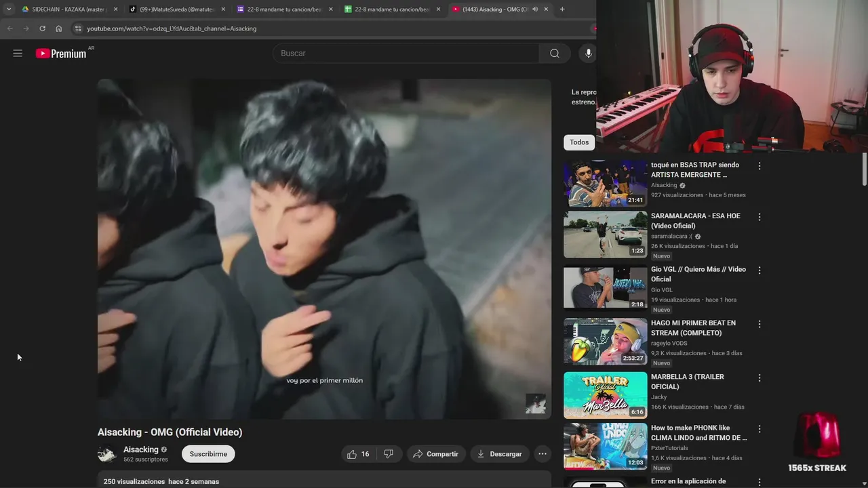Screen dimensions: 868x488
Task: Subscribe with the Suscribirme button
Action: point(208,454)
